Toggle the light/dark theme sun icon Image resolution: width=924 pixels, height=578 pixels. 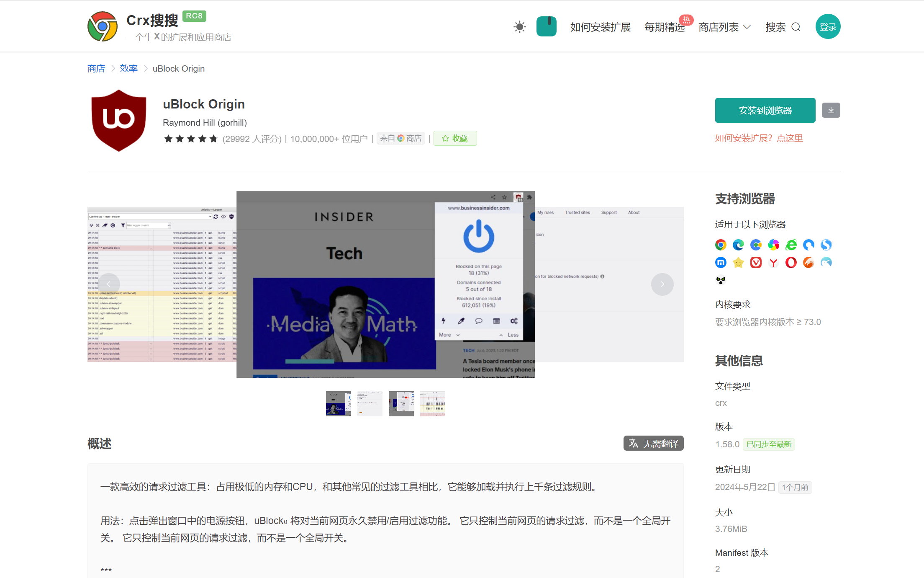tap(519, 26)
